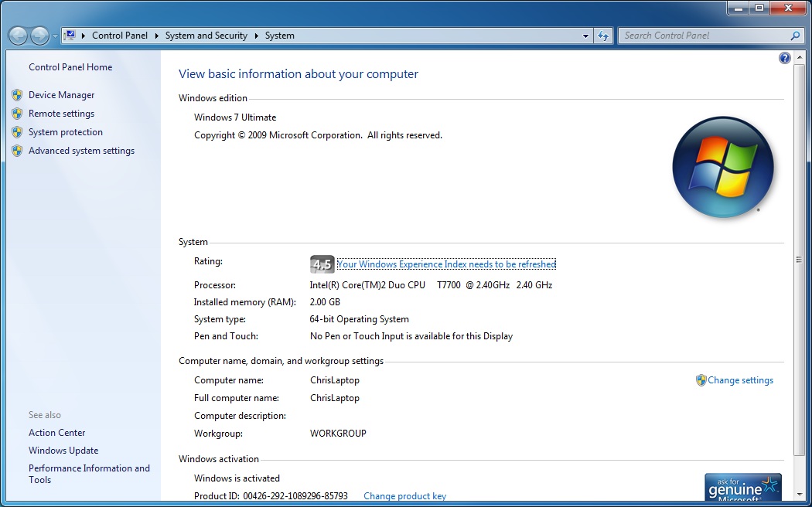
Task: Select the processor value Intel Core2 Duo T7700
Action: (431, 285)
